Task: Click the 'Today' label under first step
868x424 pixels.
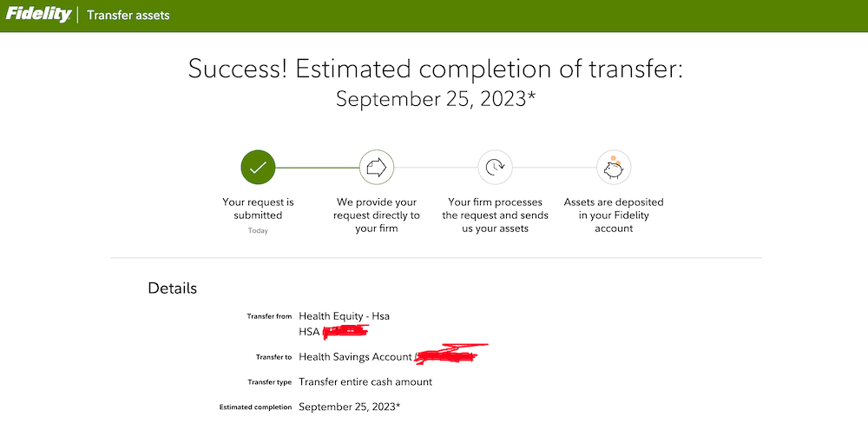Action: [x=258, y=231]
